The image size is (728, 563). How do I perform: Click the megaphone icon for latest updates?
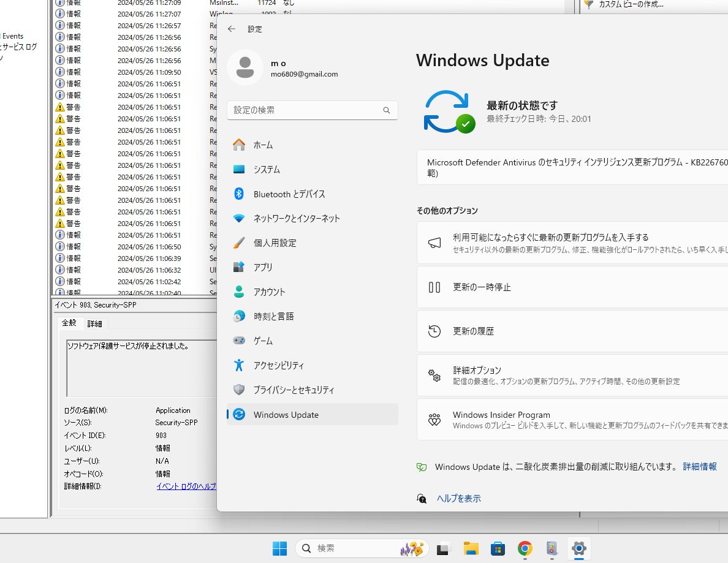click(434, 243)
